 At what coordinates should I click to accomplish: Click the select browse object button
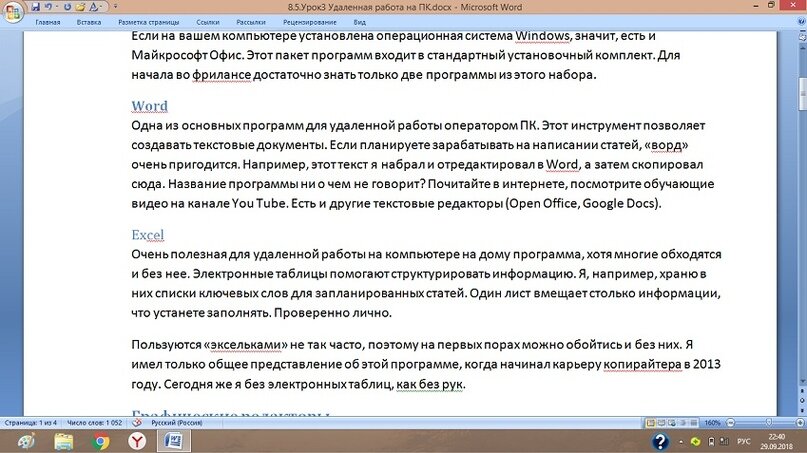(x=802, y=400)
